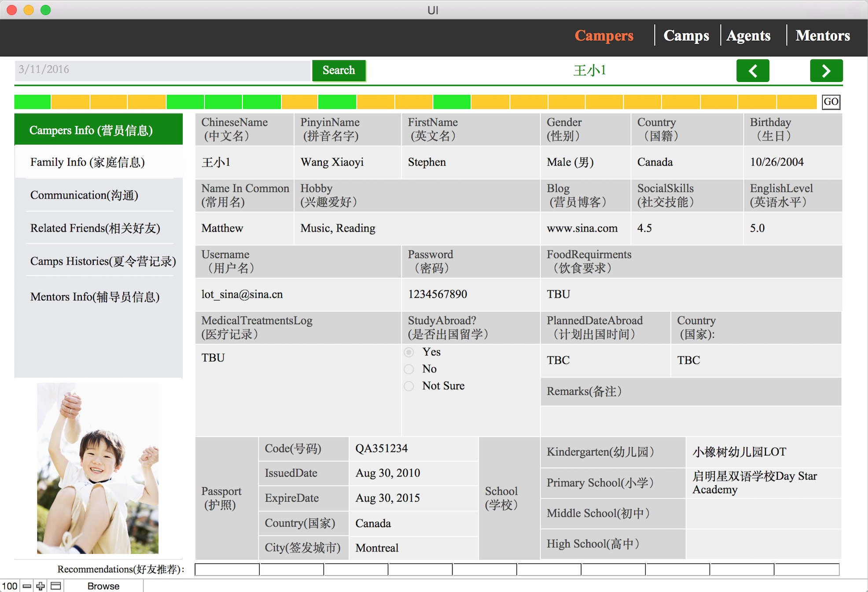Open the Browse mode popup menu
Viewport: 868px width, 592px height.
[x=103, y=586]
